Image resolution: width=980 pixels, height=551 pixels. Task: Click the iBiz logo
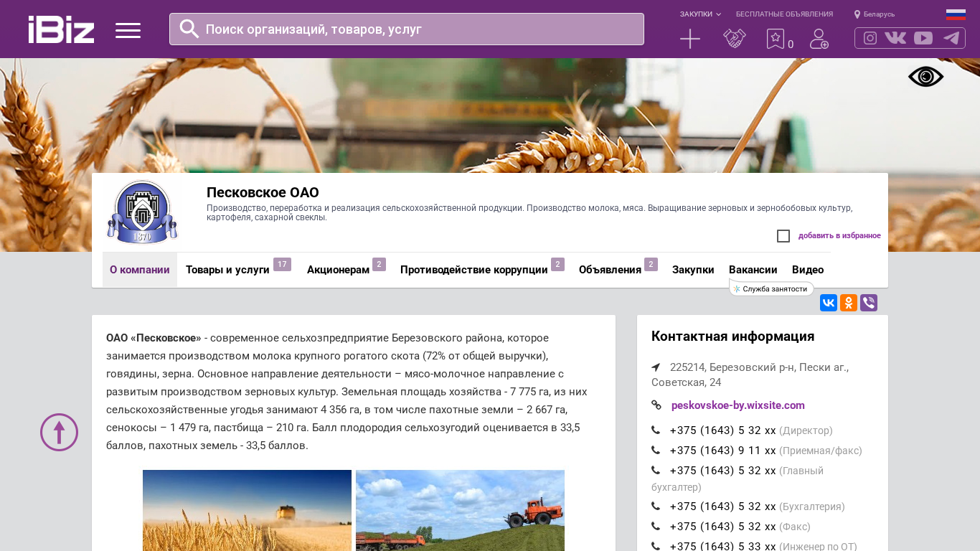(x=61, y=29)
